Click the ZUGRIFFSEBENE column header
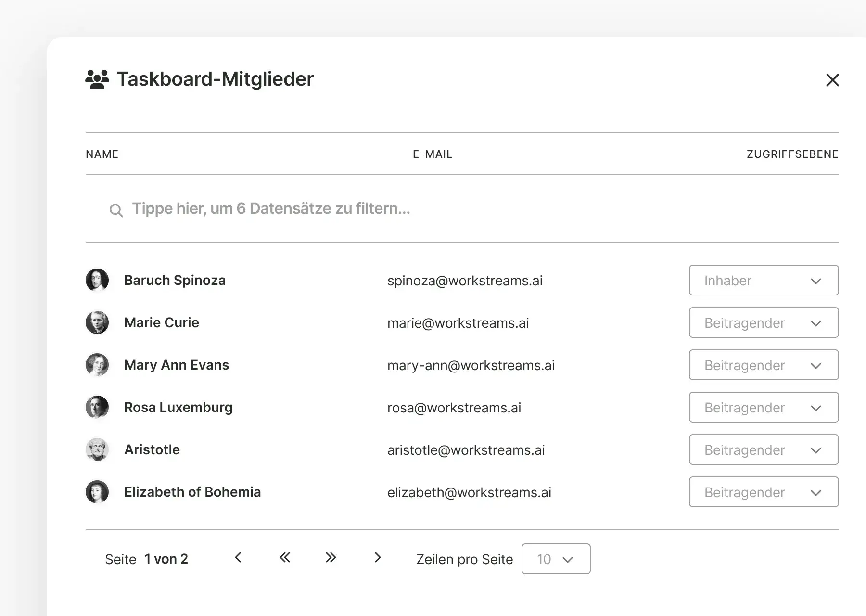Image resolution: width=866 pixels, height=616 pixels. [792, 154]
